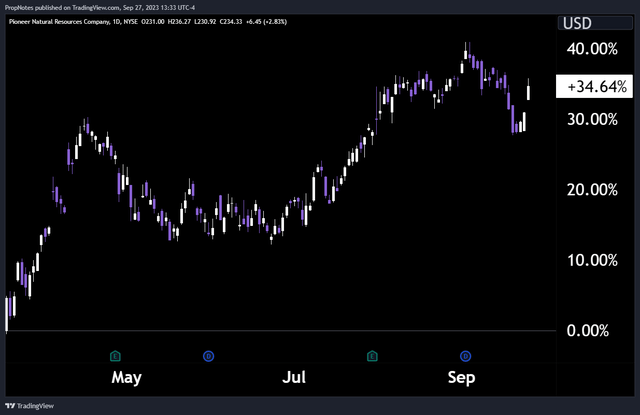The width and height of the screenshot is (640, 415).
Task: Click the dividend marker icon above Sep
Action: pyautogui.click(x=465, y=355)
